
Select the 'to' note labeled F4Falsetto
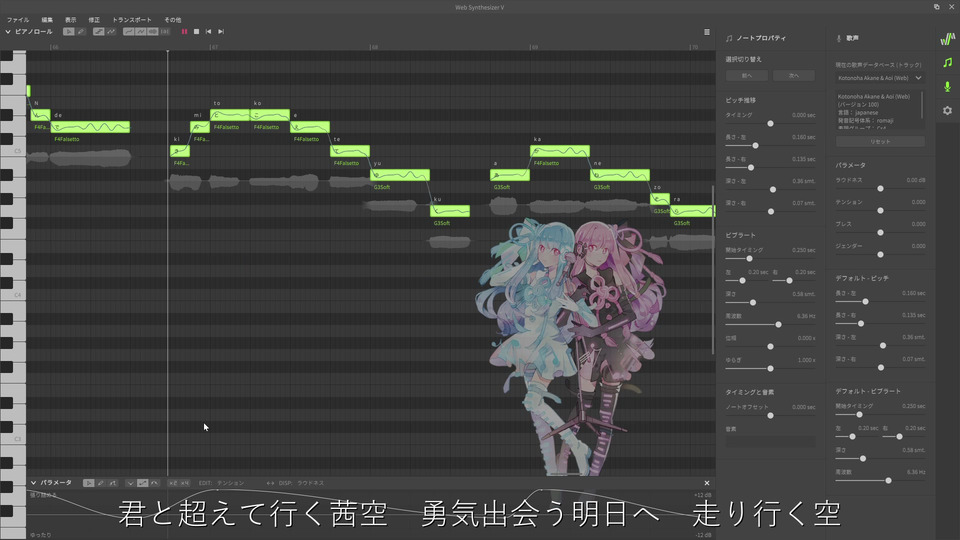pos(230,115)
